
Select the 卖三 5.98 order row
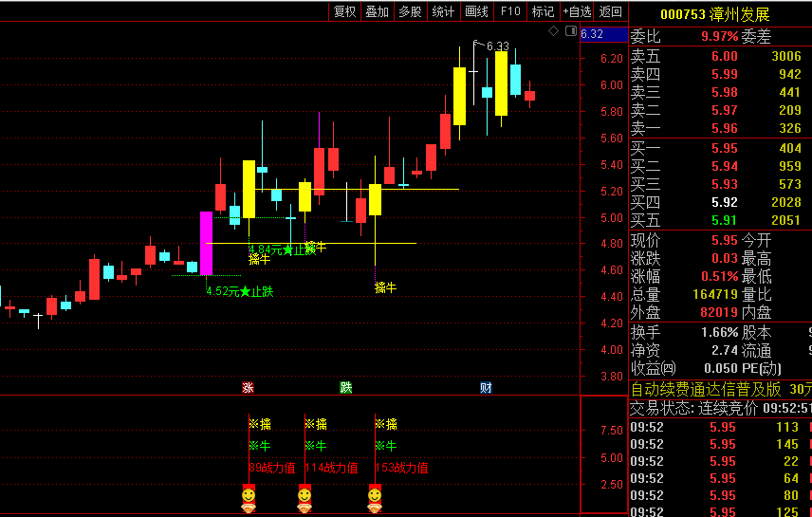(720, 92)
